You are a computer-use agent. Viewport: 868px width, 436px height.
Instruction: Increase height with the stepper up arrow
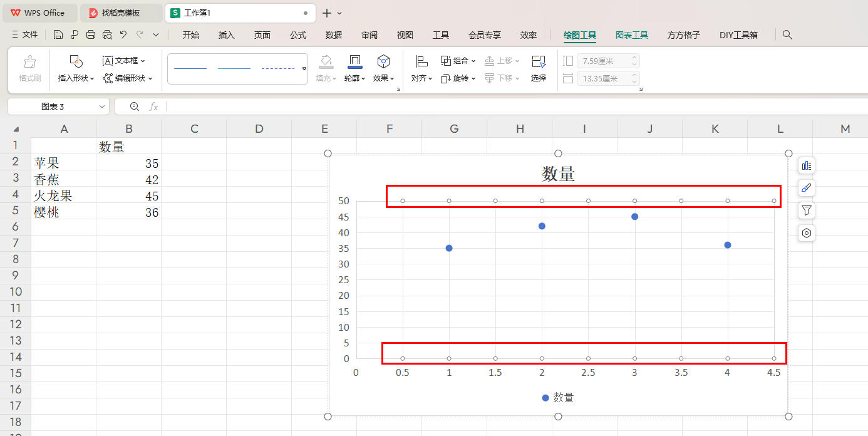[634, 58]
